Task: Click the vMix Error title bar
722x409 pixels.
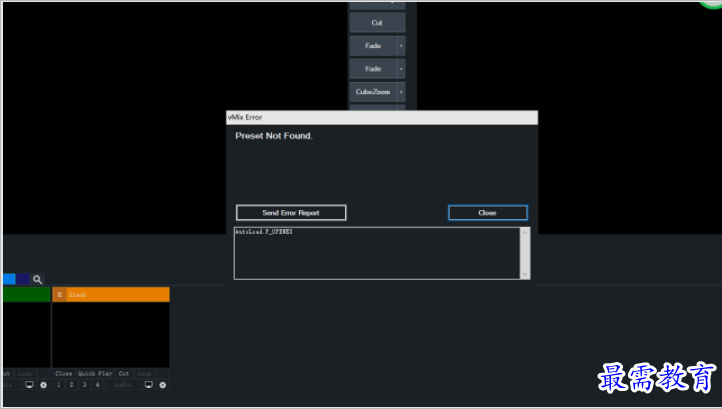Action: coord(382,117)
